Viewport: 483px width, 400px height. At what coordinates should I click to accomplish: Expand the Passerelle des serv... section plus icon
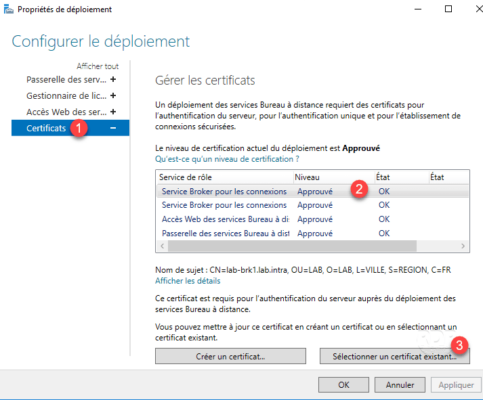(113, 79)
